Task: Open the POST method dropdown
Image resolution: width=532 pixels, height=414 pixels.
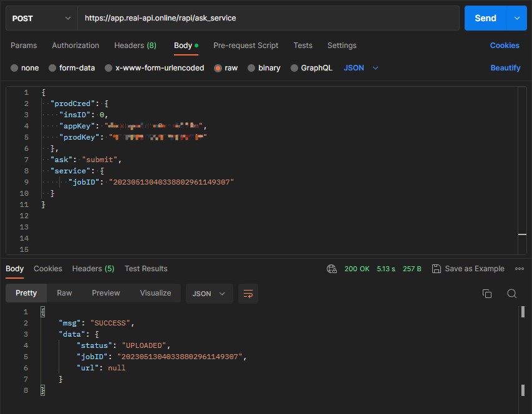Action: [41, 18]
